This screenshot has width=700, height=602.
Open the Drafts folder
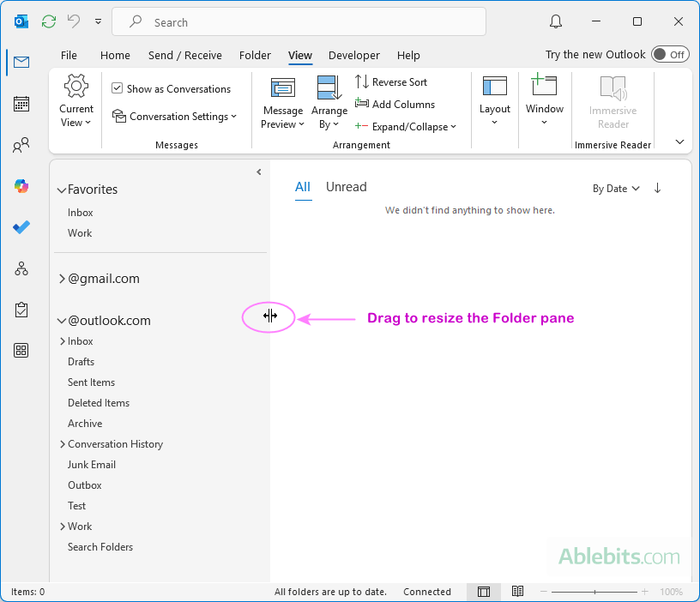(81, 362)
